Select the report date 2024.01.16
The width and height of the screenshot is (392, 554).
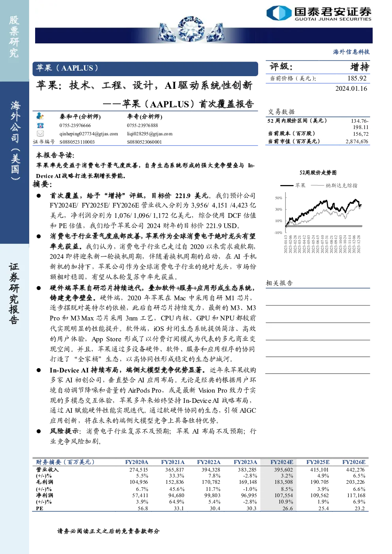(x=351, y=88)
